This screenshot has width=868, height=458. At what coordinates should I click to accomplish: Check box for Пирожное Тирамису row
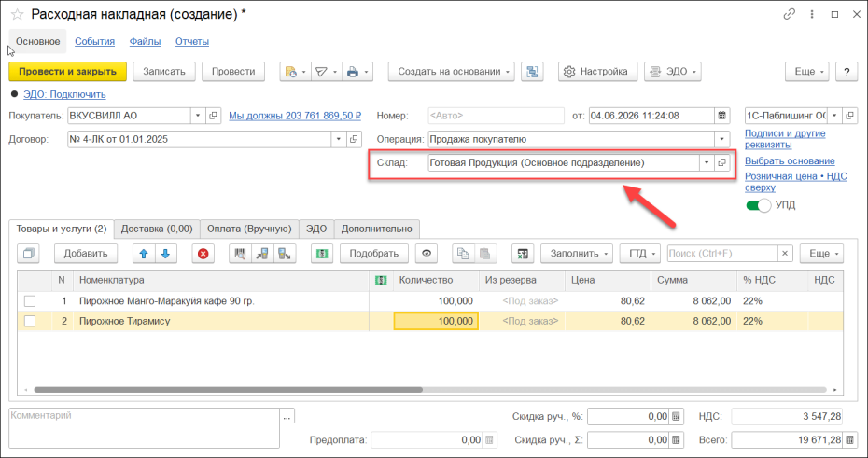[x=30, y=322]
